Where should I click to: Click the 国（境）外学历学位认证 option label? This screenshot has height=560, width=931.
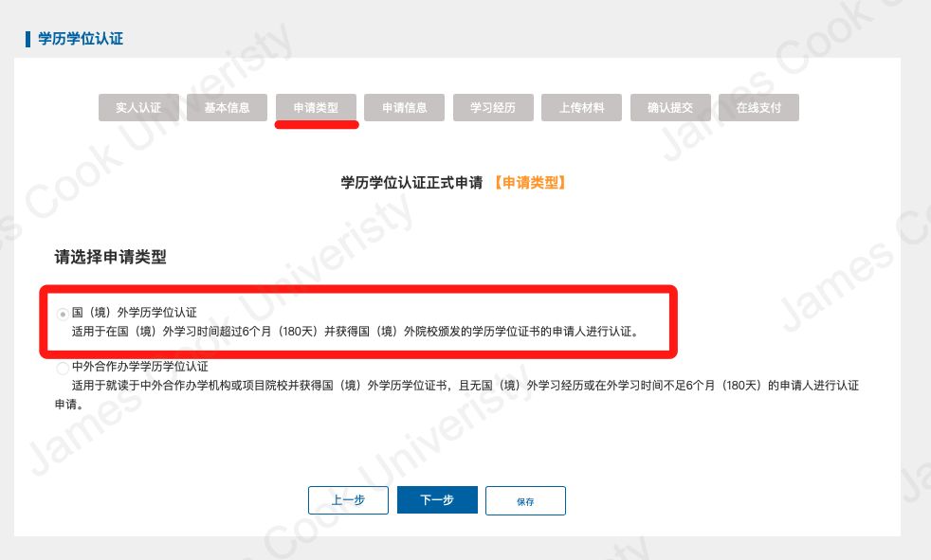coord(135,312)
